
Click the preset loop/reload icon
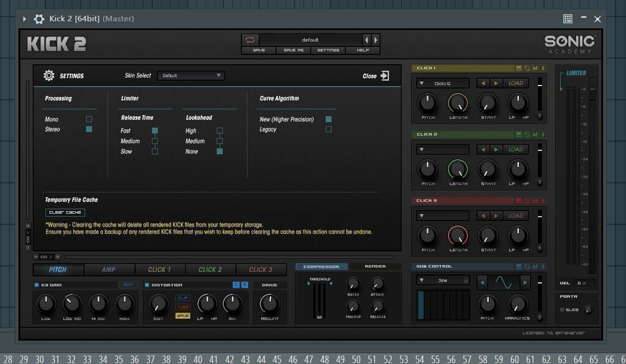coord(250,40)
